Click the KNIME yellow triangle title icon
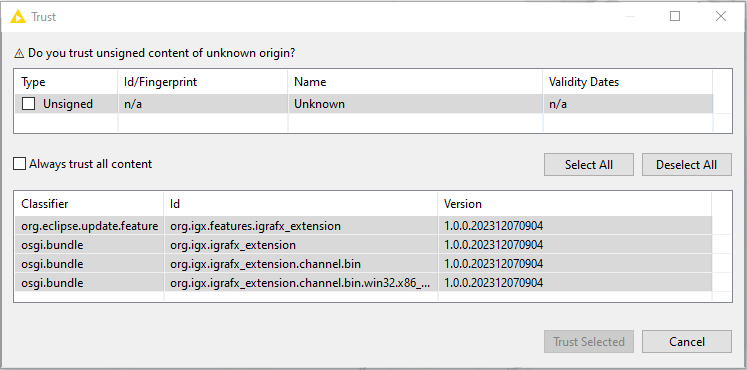 pos(18,17)
